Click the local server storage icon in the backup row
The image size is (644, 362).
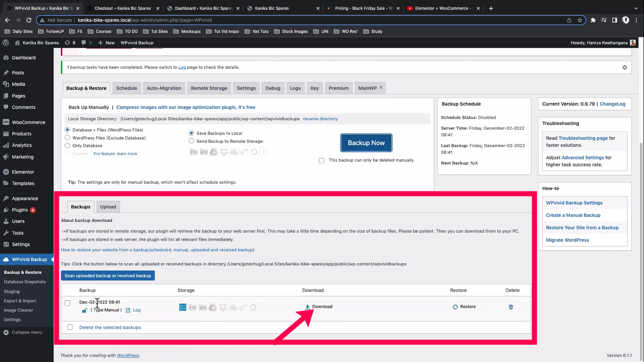[x=183, y=307]
